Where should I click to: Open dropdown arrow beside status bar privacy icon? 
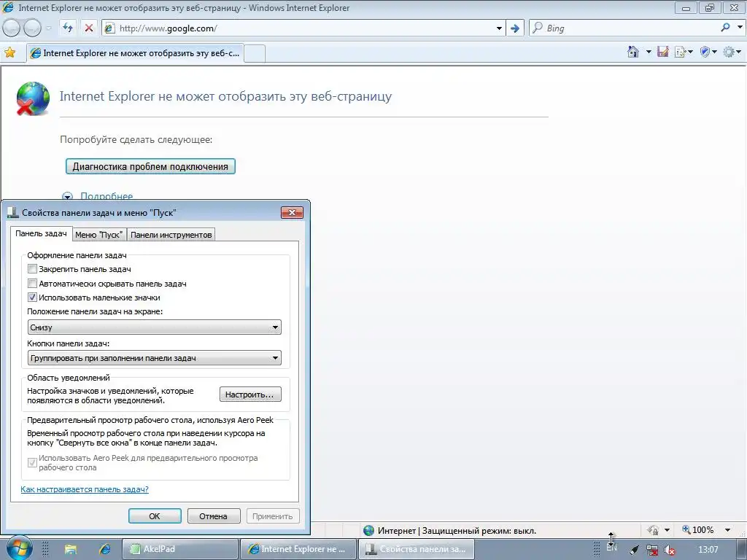(667, 530)
